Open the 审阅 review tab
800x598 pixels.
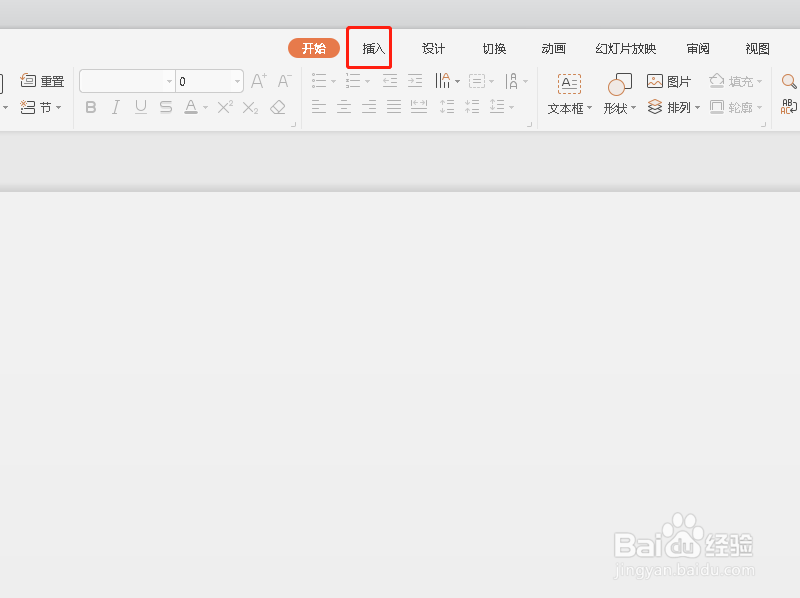point(698,47)
